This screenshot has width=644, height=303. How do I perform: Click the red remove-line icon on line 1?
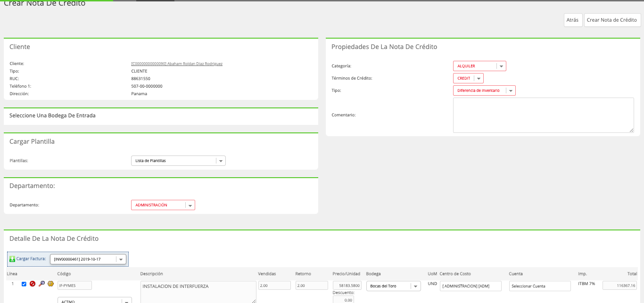tap(33, 284)
